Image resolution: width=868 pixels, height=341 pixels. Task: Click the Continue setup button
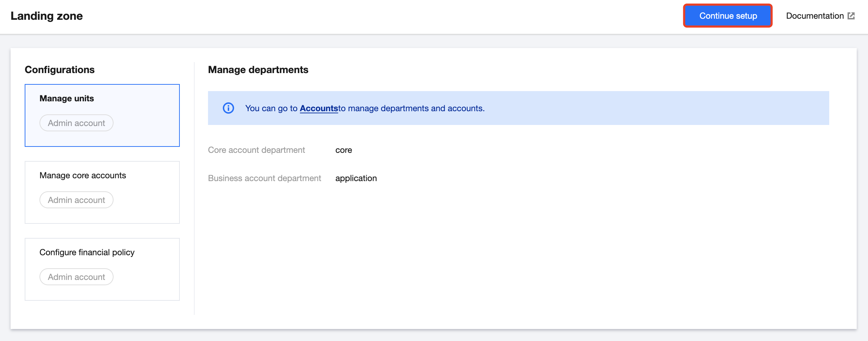[x=728, y=16]
